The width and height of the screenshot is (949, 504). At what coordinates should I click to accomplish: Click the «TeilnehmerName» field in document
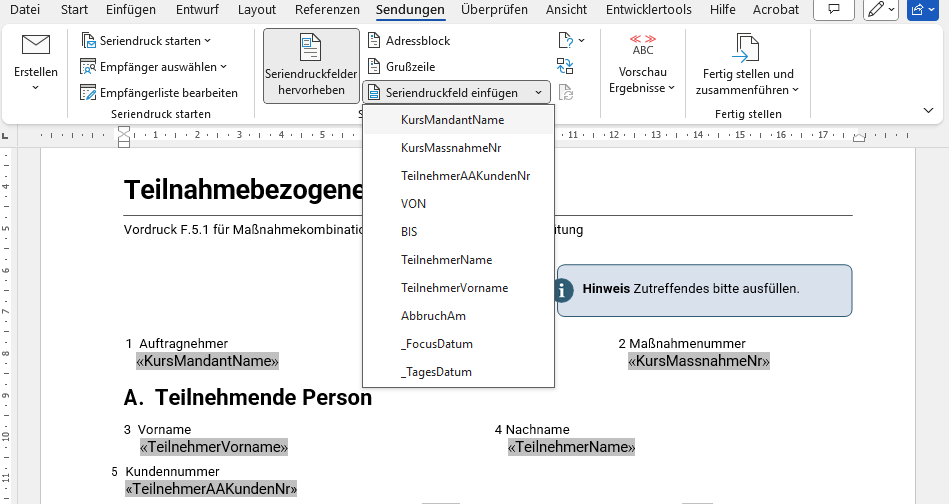pos(571,447)
